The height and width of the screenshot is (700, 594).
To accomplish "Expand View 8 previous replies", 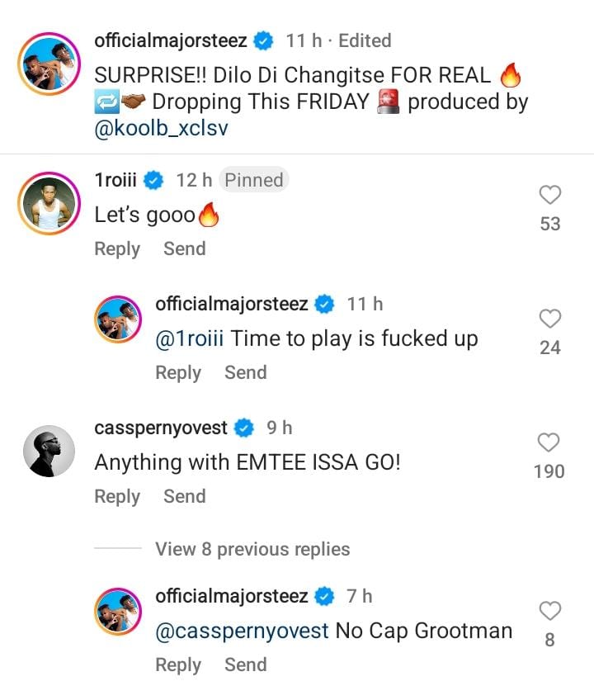I will pos(252,549).
